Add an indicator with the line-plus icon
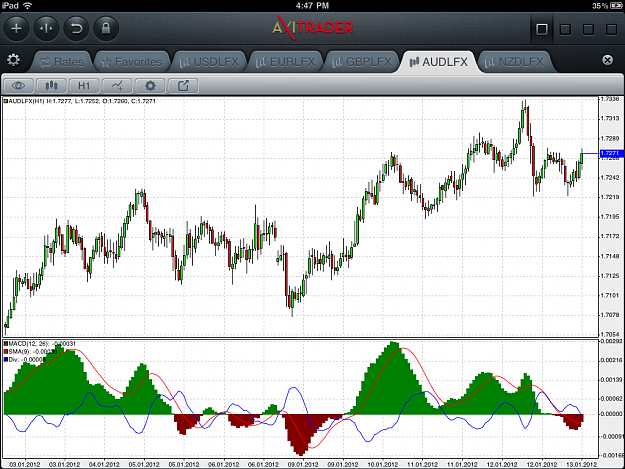 (x=117, y=86)
